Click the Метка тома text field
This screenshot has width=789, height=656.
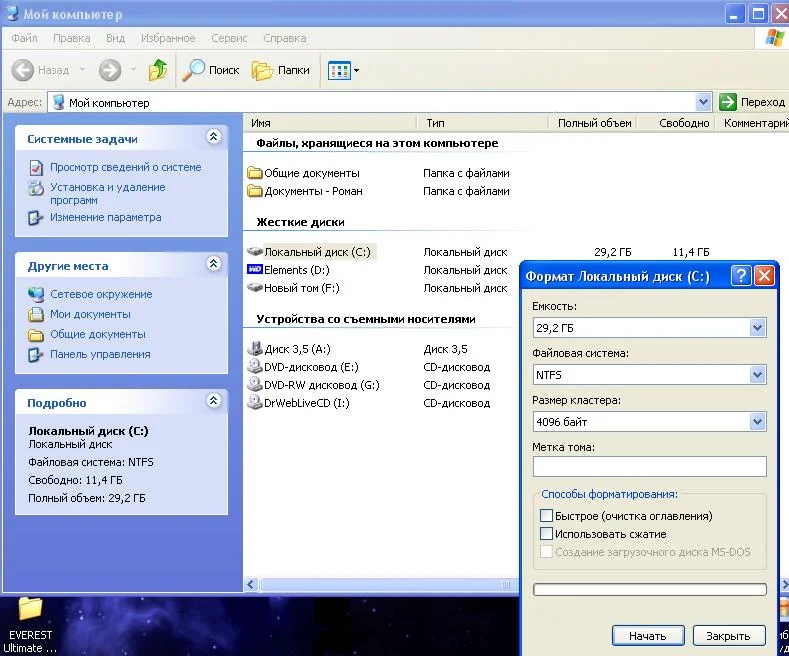[x=649, y=467]
